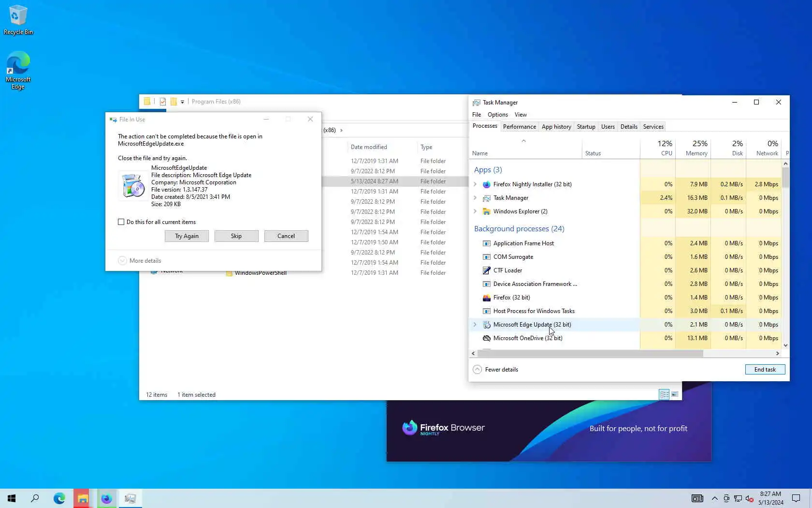Expand the Windows Explorer process group
812x508 pixels.
[x=475, y=211]
